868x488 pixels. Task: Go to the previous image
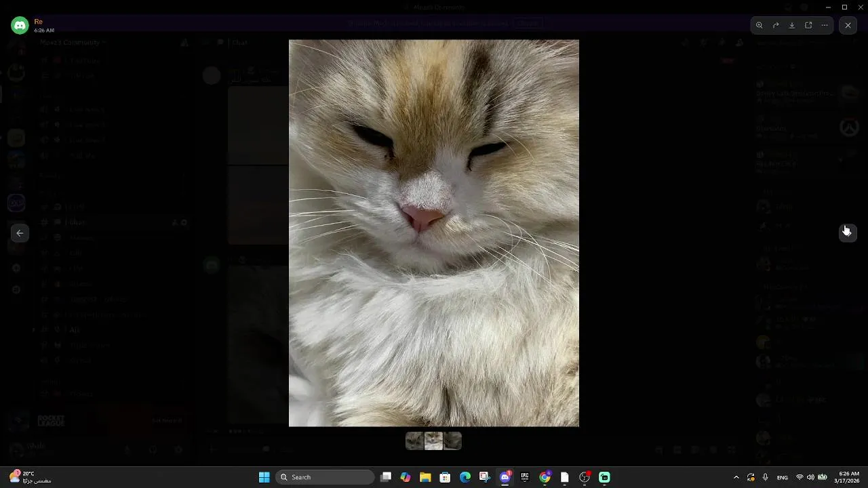tap(20, 232)
